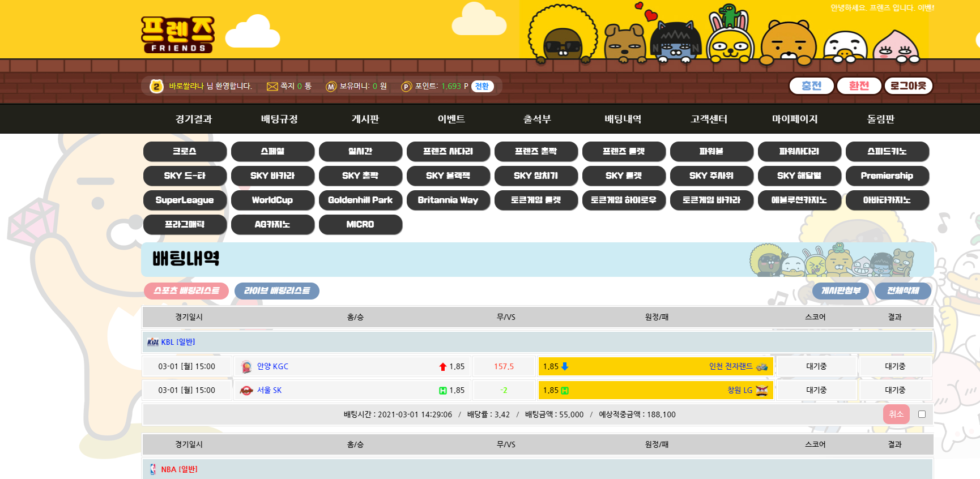Screen dimensions: 980x479
Task: Open the SuperLeague game category
Action: pos(185,200)
